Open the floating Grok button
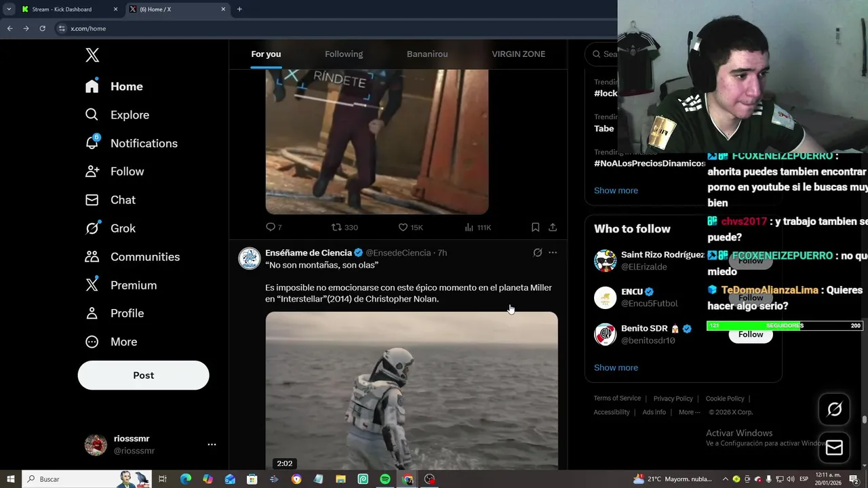This screenshot has width=868, height=488. 834,409
